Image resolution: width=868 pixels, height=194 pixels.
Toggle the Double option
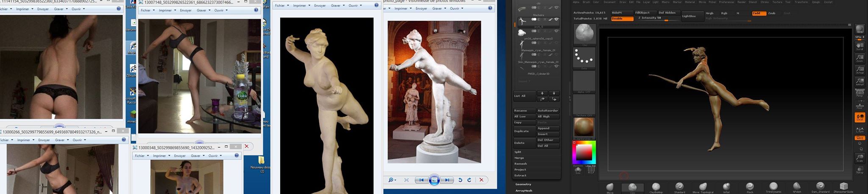coord(622,18)
